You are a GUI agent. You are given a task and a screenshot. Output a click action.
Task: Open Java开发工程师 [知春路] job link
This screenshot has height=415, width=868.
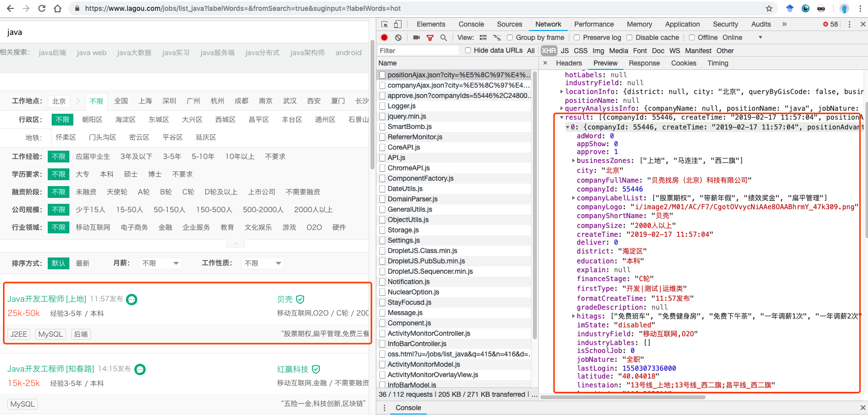[51, 369]
